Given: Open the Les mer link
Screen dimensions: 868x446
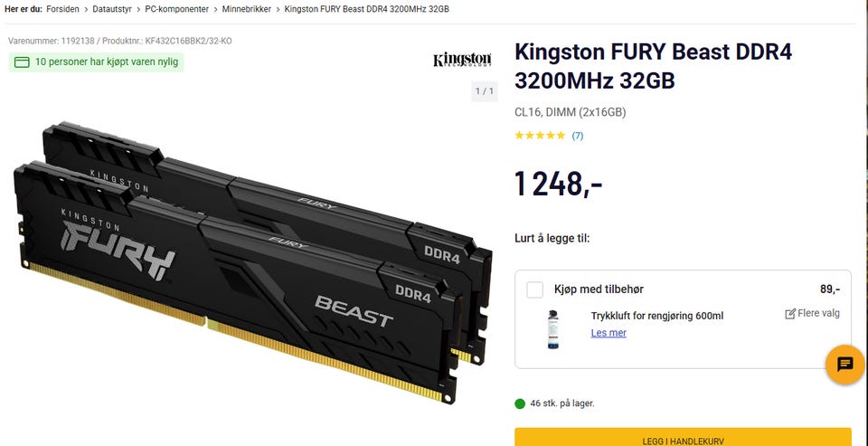Looking at the screenshot, I should (609, 332).
